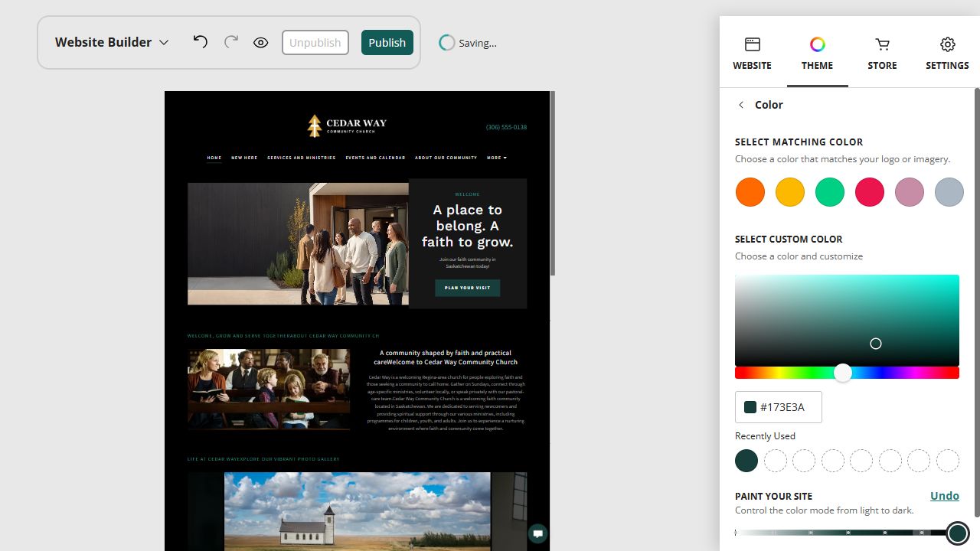Select the dark teal recently used color
Screen dimensions: 980x551
pos(746,461)
